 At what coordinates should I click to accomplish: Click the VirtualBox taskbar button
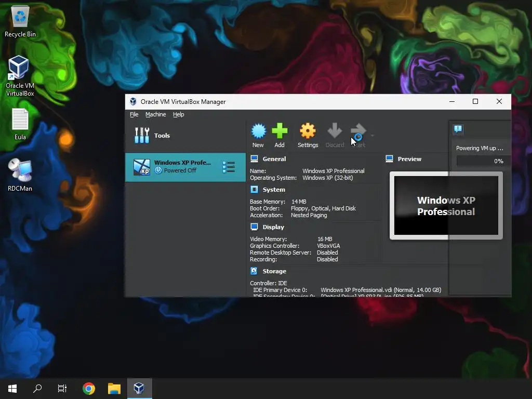coord(139,389)
